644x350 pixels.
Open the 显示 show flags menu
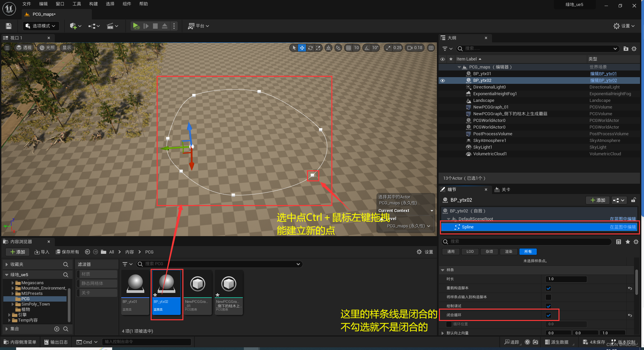pos(67,48)
